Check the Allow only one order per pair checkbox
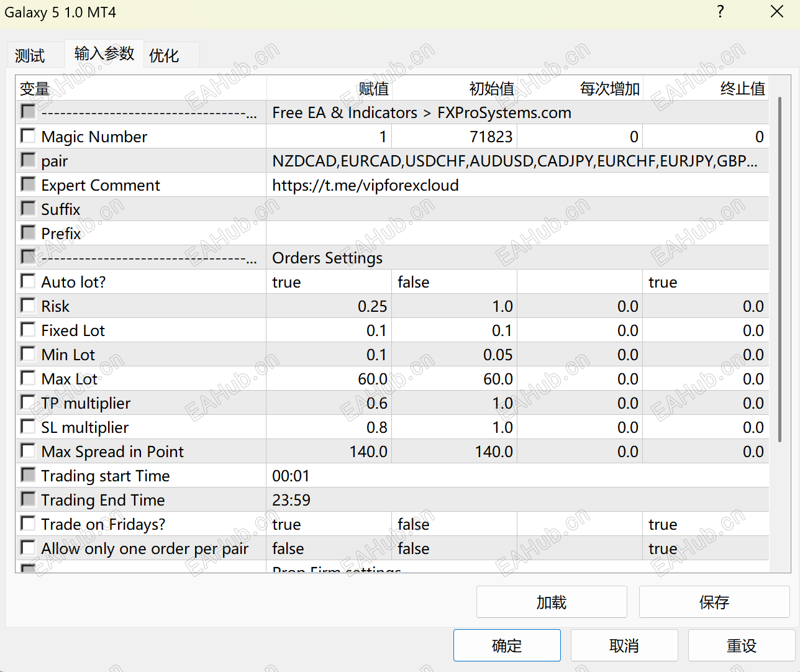 click(28, 547)
